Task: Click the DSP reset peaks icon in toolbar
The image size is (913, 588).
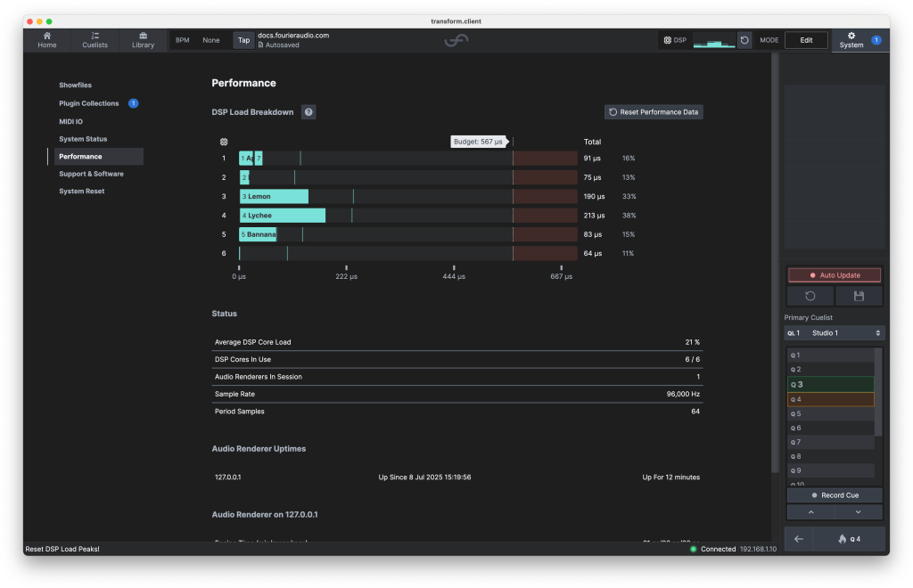Action: pyautogui.click(x=744, y=40)
